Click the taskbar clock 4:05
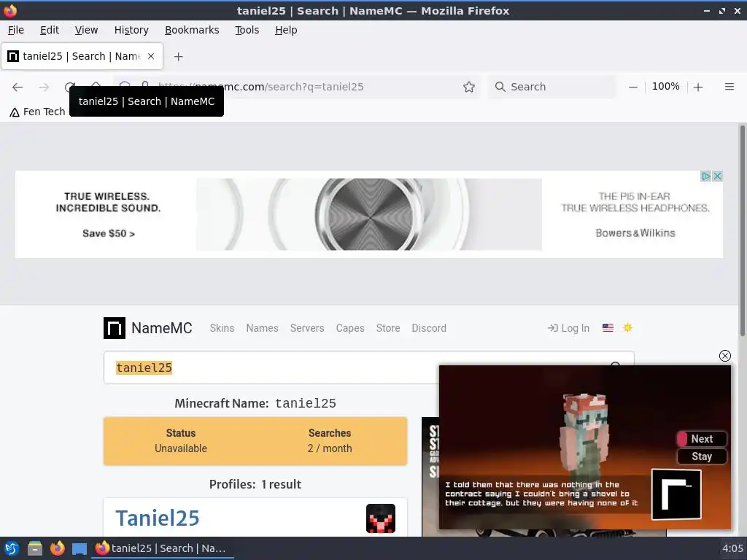Image resolution: width=747 pixels, height=560 pixels. pos(732,548)
